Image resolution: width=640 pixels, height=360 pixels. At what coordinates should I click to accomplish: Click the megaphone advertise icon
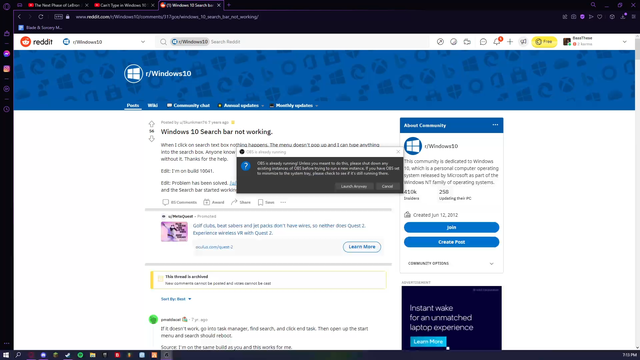[523, 42]
